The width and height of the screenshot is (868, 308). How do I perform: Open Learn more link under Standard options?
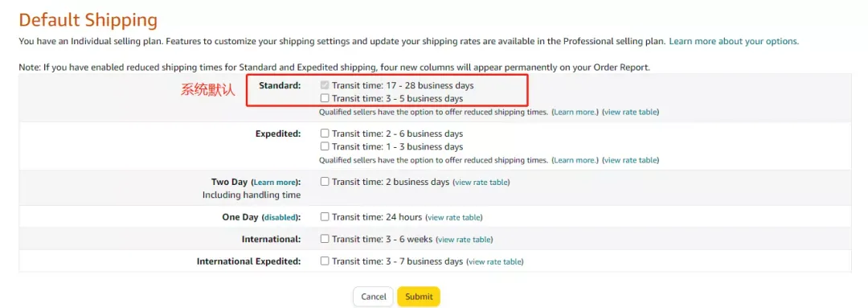(x=575, y=112)
